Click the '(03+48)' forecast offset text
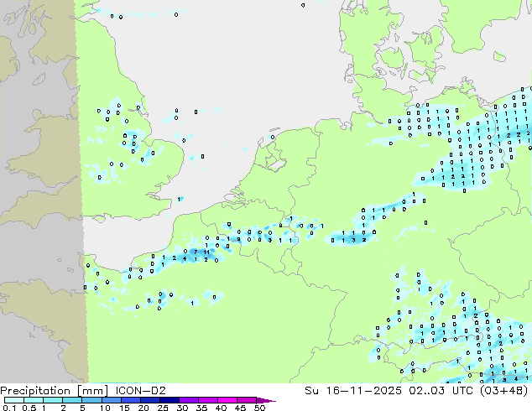Screen dimensions: 532x411 click(504, 391)
